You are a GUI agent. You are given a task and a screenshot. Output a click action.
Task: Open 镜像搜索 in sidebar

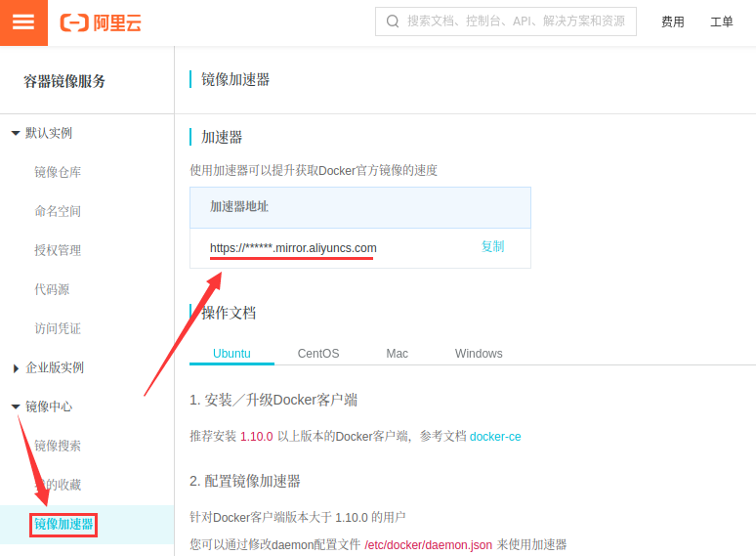coord(58,445)
